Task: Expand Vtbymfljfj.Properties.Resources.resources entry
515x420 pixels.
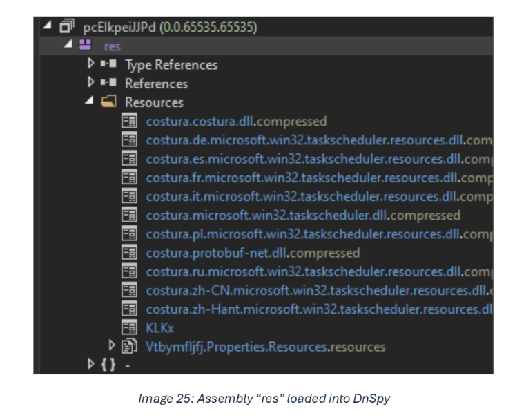Action: pyautogui.click(x=112, y=345)
